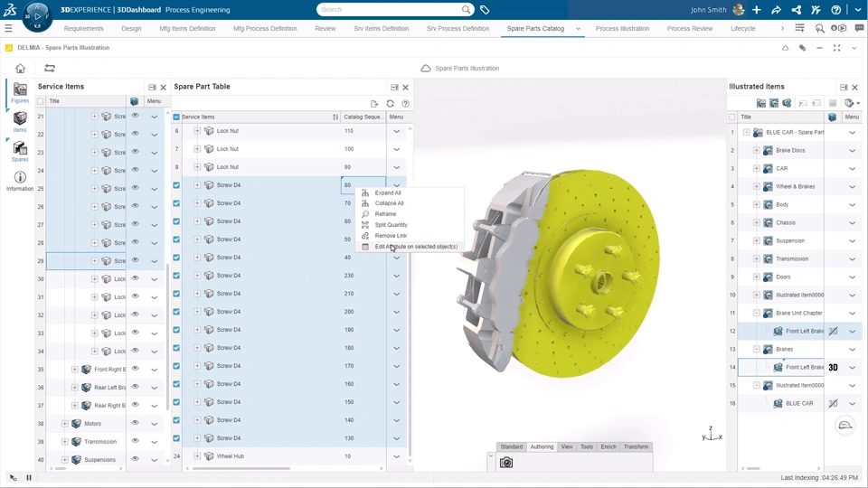868x488 pixels.
Task: Open menu chevron for Lock Nut sequence 110
Action: (396, 131)
